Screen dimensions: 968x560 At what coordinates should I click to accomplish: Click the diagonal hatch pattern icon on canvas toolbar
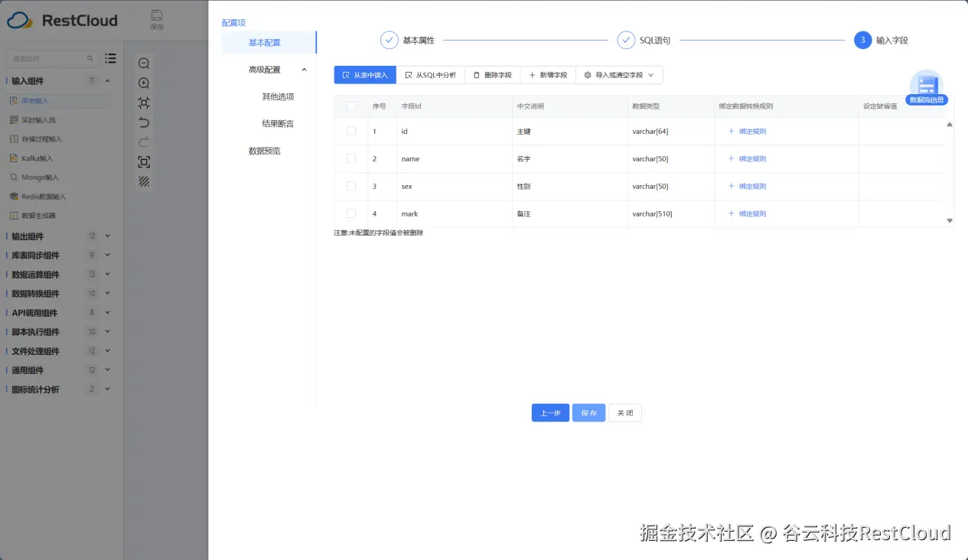144,181
